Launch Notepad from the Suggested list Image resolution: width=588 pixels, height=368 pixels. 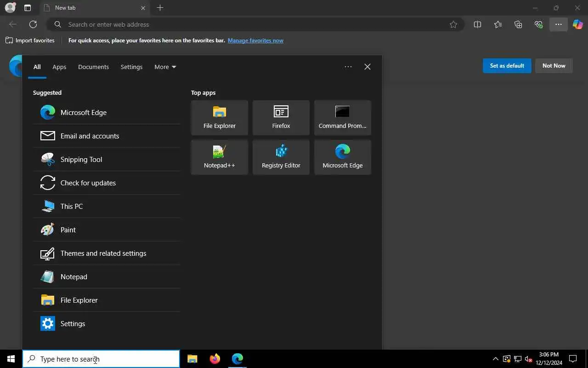(107, 276)
